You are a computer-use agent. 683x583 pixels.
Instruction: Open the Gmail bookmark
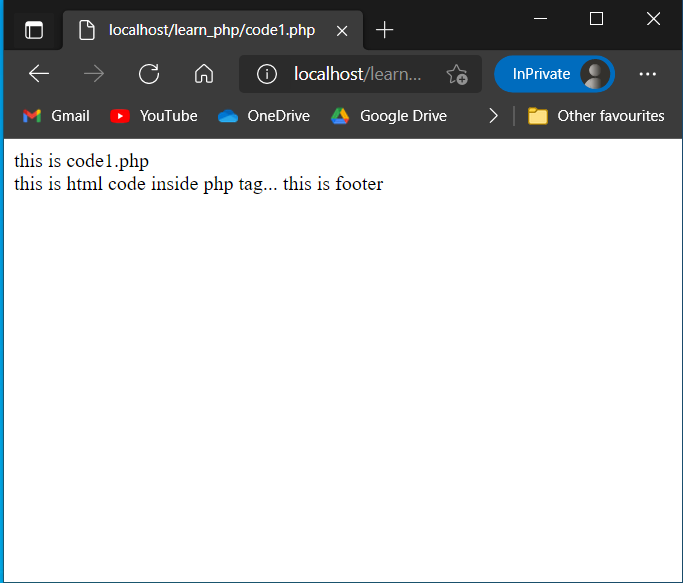(x=57, y=116)
